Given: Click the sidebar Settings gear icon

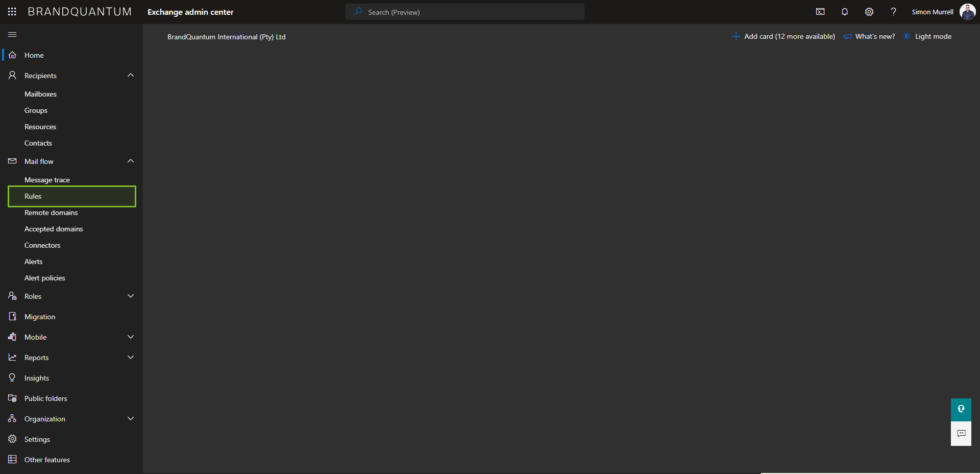Looking at the screenshot, I should click(12, 439).
